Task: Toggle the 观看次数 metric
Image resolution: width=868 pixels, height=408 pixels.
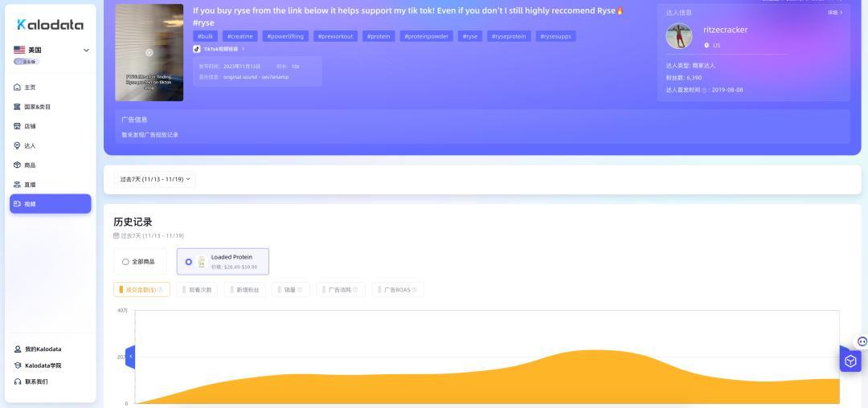Action: [197, 290]
